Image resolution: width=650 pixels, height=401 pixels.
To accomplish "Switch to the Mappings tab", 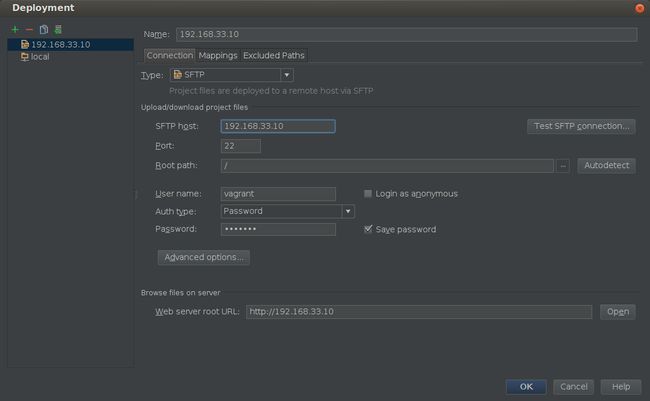I will tap(218, 55).
